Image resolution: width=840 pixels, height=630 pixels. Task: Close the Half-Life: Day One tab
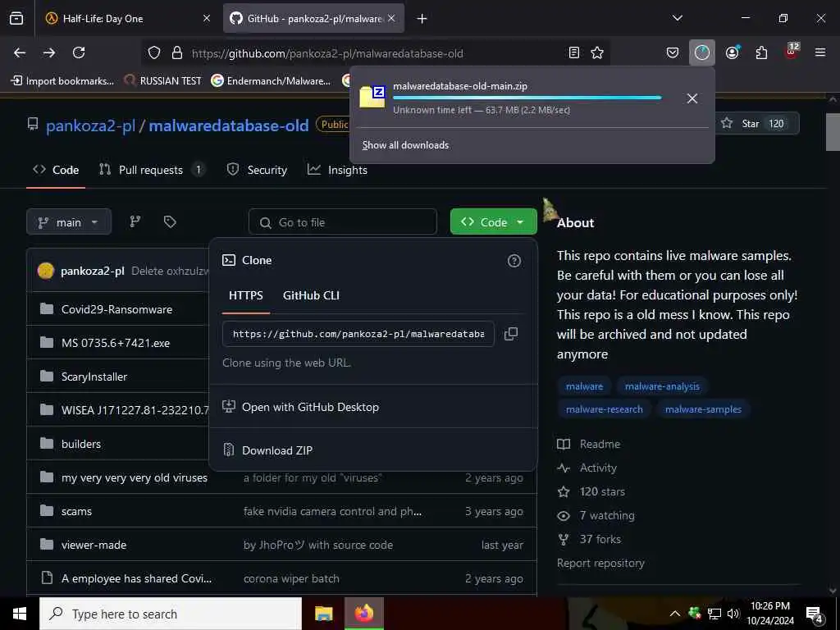pyautogui.click(x=206, y=18)
